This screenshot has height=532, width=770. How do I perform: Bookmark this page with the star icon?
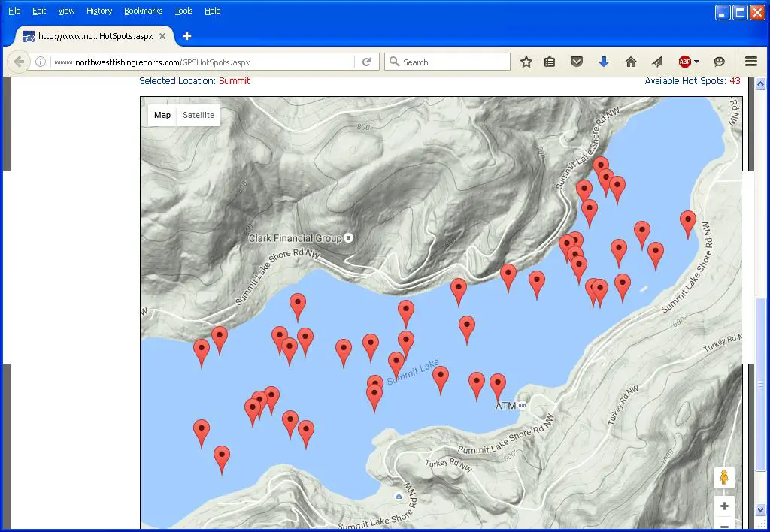coord(526,62)
